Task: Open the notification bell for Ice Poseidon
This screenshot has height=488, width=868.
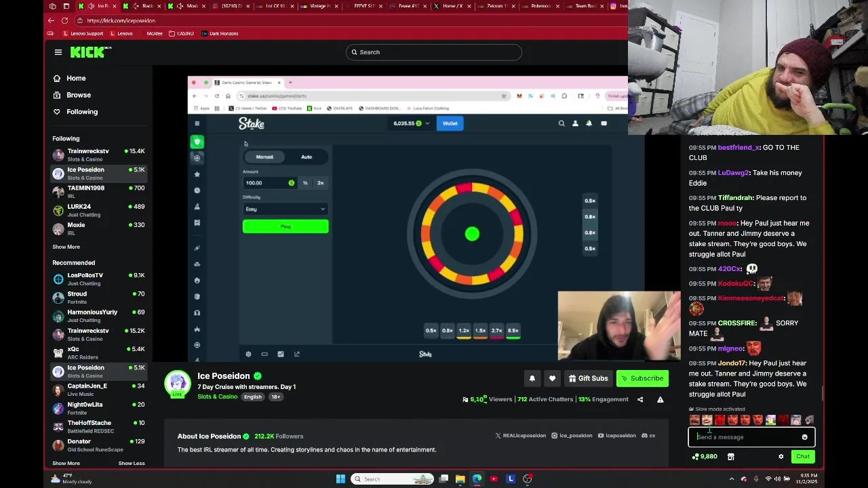Action: click(x=532, y=378)
